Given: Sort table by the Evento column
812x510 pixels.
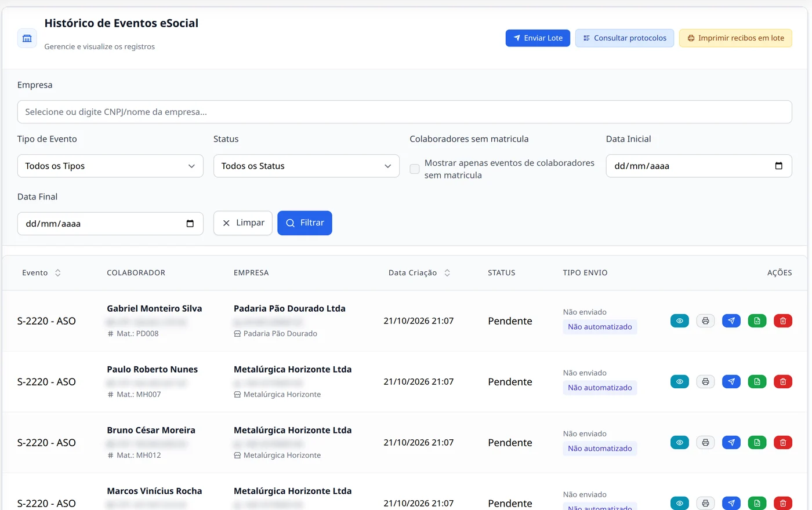Looking at the screenshot, I should (x=41, y=272).
